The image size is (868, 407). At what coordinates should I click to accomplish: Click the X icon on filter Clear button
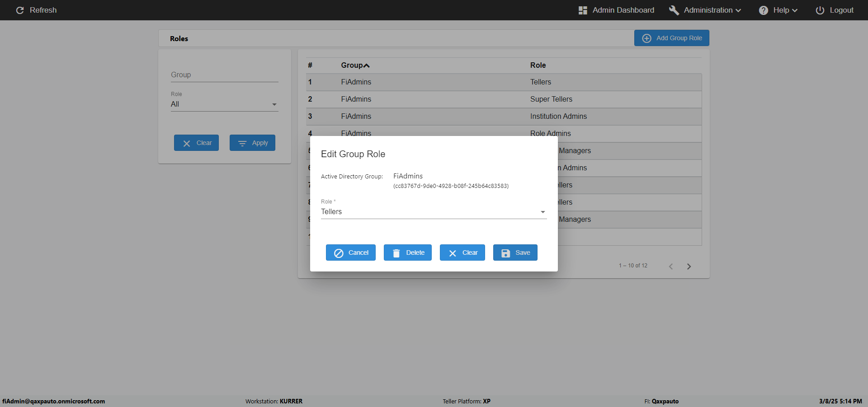(x=187, y=143)
